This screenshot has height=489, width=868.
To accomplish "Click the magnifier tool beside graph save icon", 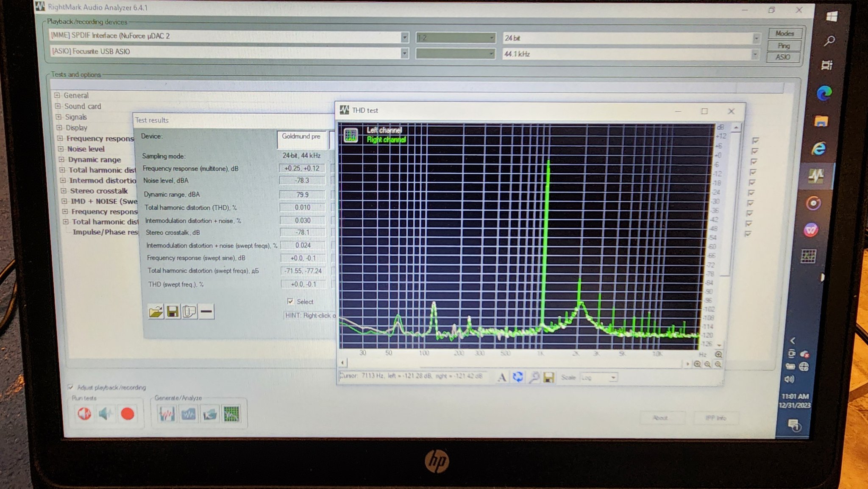I will (534, 377).
